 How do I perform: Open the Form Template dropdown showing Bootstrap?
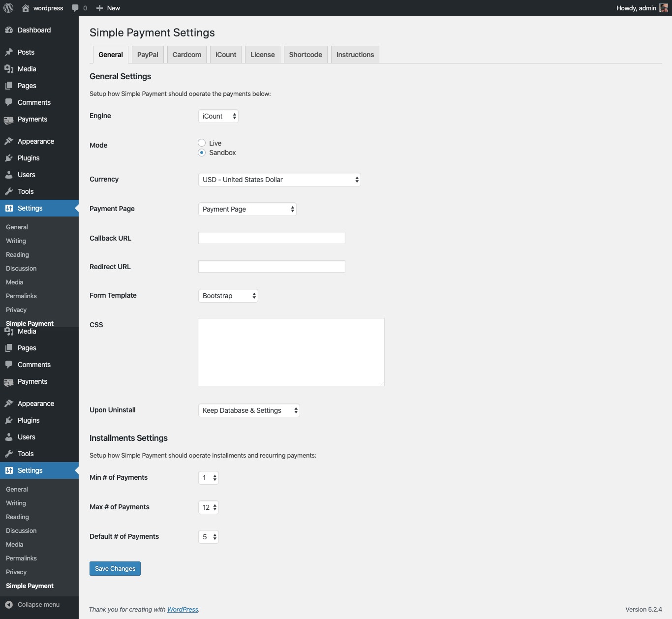pos(228,296)
